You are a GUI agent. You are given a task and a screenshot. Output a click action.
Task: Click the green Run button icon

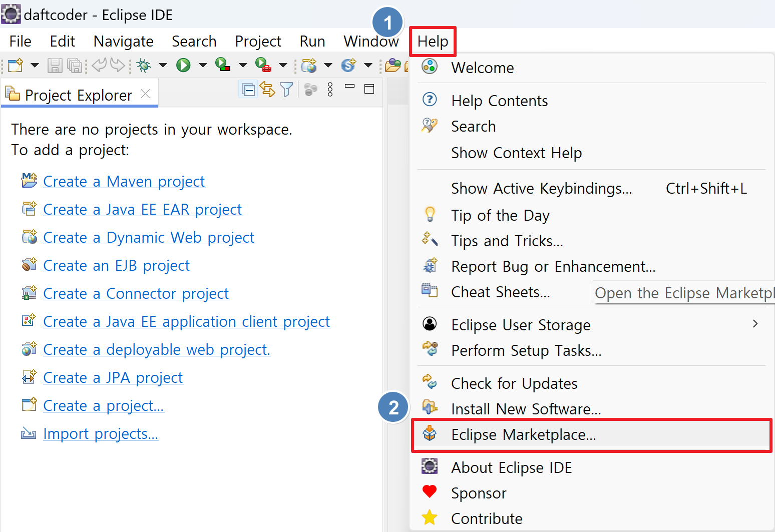tap(184, 65)
